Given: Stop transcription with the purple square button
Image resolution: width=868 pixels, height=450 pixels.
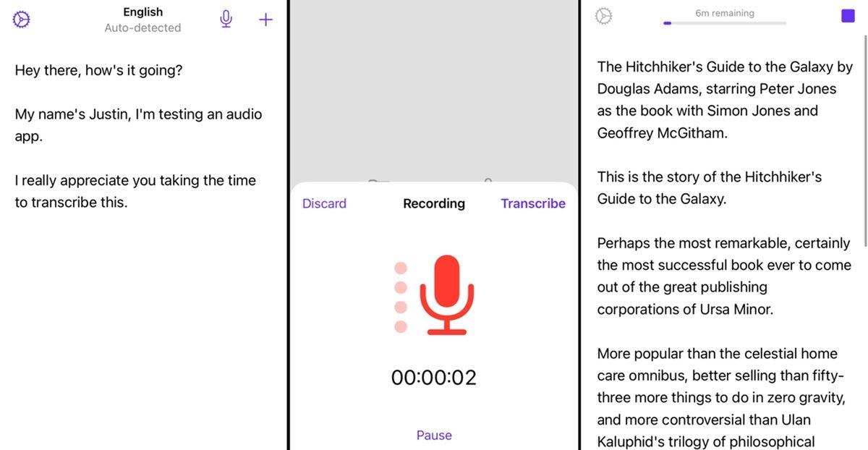Looking at the screenshot, I should pos(848,16).
